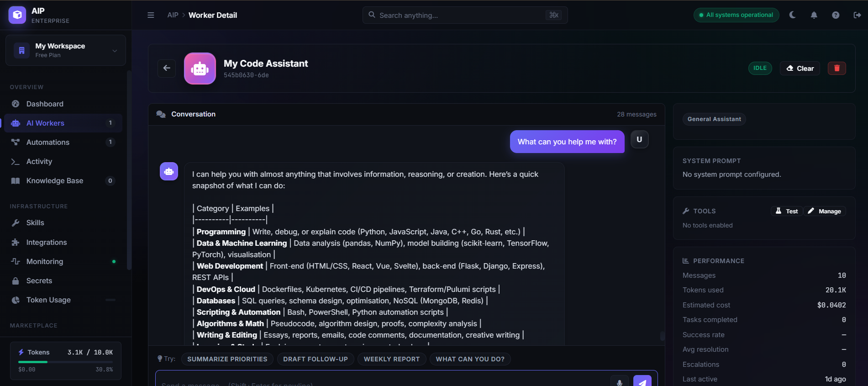
Task: Click the Tokens used 20.1K value
Action: 836,290
